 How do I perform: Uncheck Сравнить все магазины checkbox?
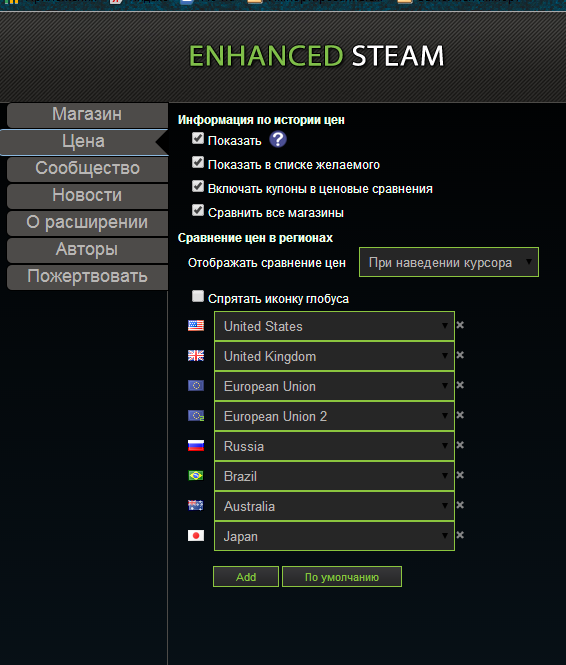[198, 210]
